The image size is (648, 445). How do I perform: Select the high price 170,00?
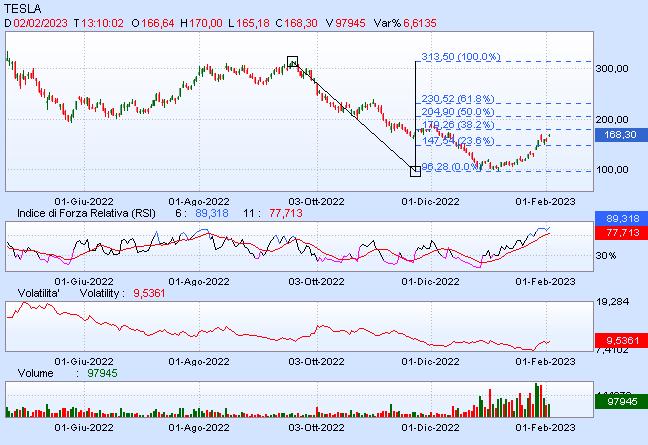(206, 23)
